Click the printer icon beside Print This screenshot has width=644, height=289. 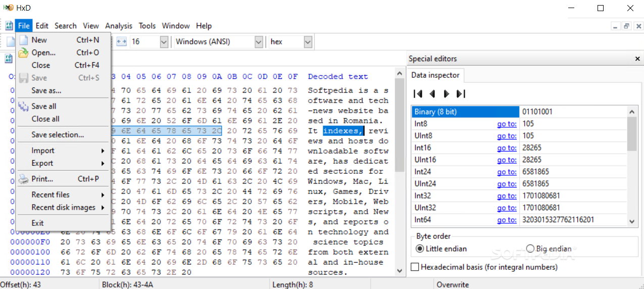pyautogui.click(x=23, y=179)
